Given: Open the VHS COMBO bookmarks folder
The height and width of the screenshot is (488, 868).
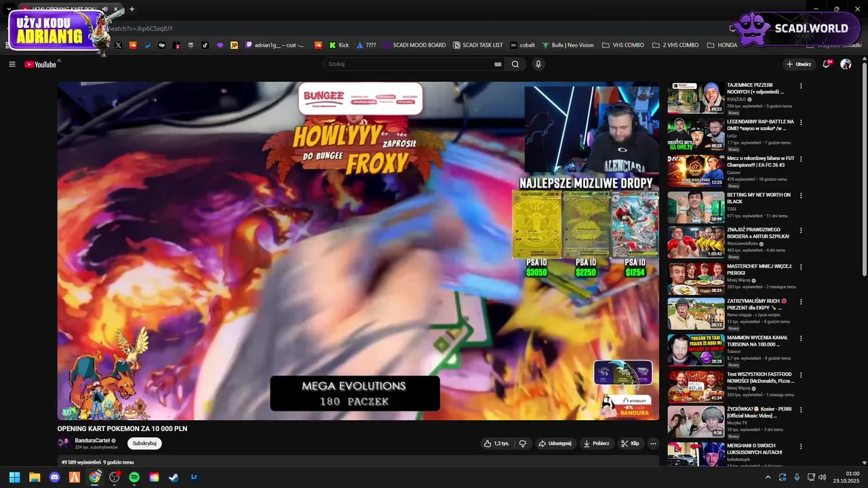Looking at the screenshot, I should point(623,45).
